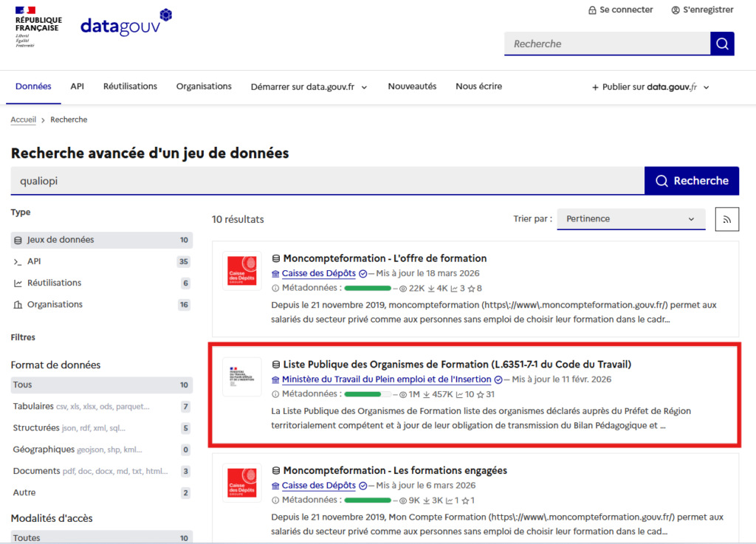Click the Caisse des Dépôts logo of first result
756x544 pixels.
tap(241, 270)
